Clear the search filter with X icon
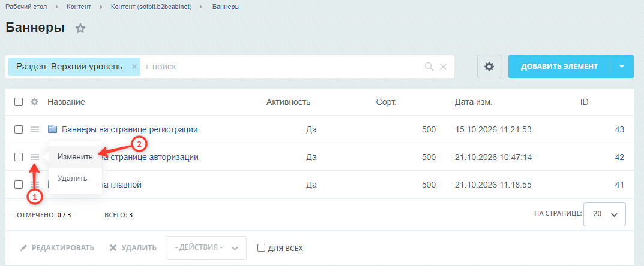 [443, 67]
